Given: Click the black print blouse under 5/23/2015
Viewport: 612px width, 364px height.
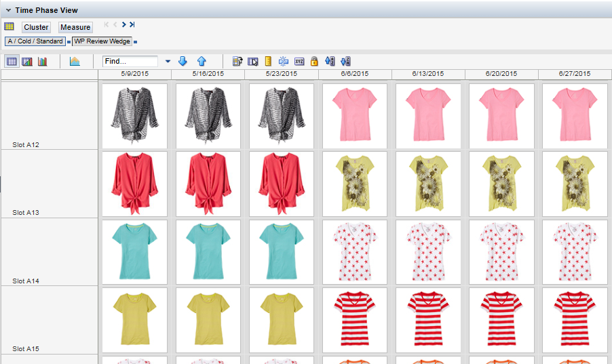Looking at the screenshot, I should [x=282, y=116].
